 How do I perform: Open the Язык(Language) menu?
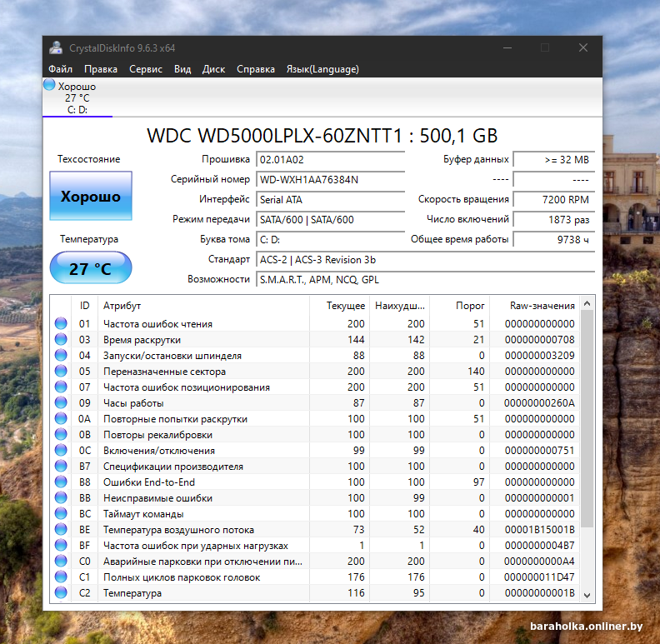[322, 69]
